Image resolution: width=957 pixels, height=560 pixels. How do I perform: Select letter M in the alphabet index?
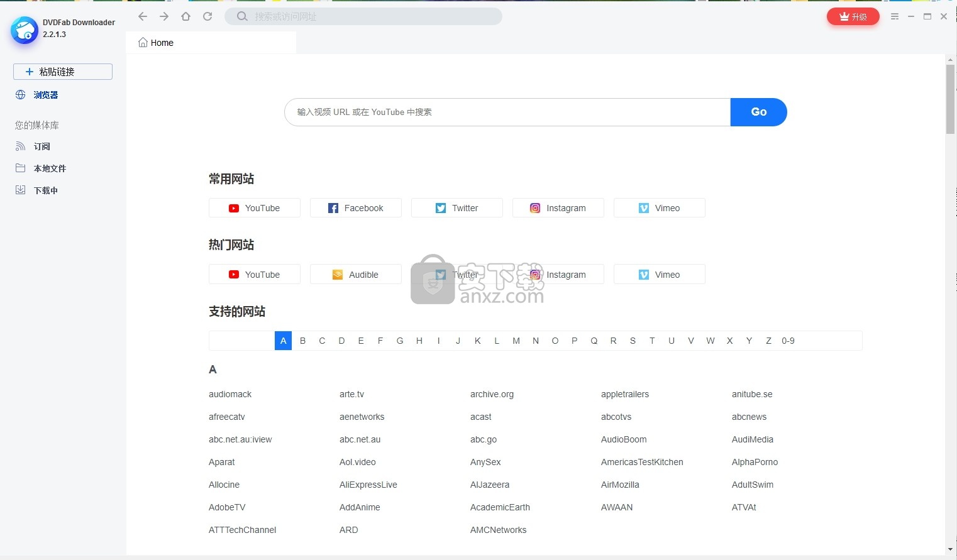click(516, 341)
